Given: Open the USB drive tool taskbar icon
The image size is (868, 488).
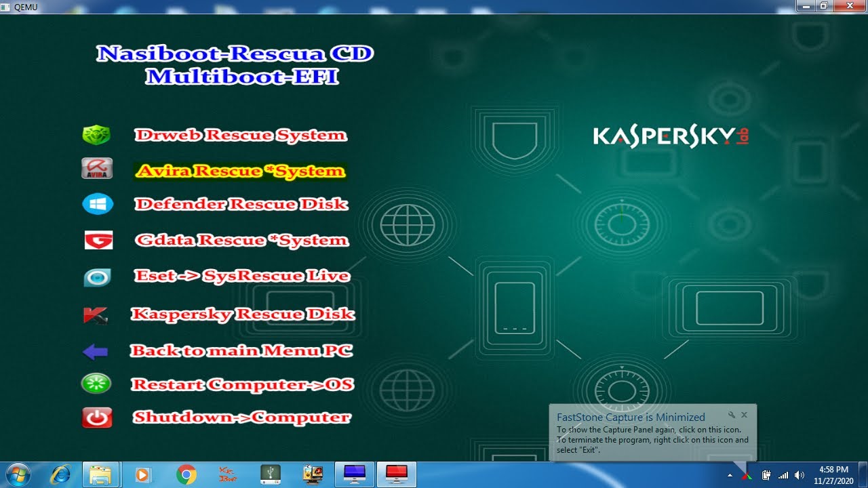Looking at the screenshot, I should click(x=271, y=474).
